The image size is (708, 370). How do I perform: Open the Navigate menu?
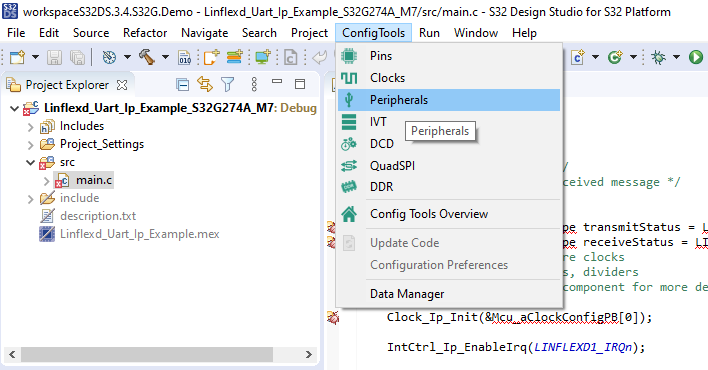point(205,33)
